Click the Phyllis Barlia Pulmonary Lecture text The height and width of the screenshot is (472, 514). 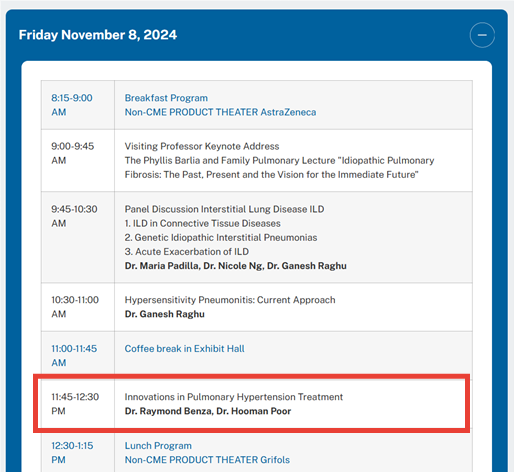coord(279,167)
